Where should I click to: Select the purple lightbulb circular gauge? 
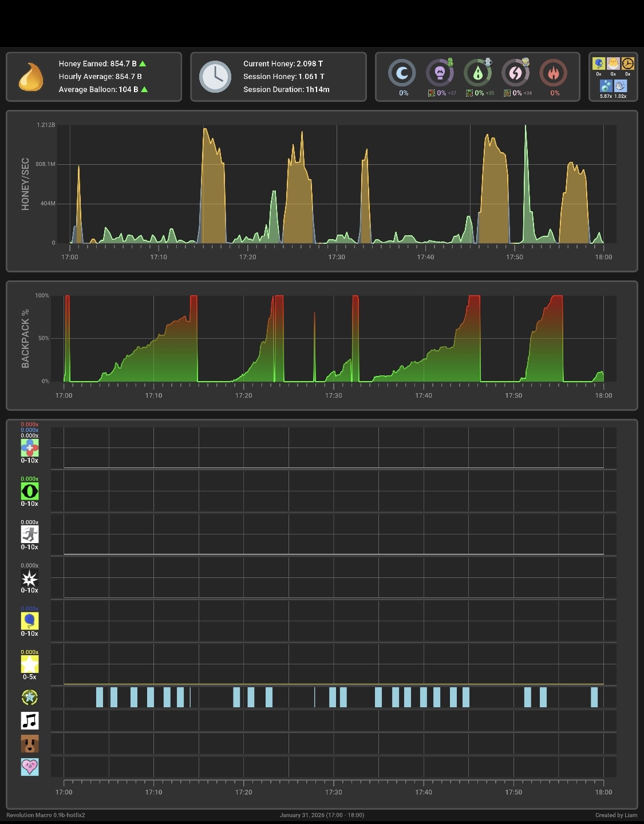pyautogui.click(x=440, y=73)
